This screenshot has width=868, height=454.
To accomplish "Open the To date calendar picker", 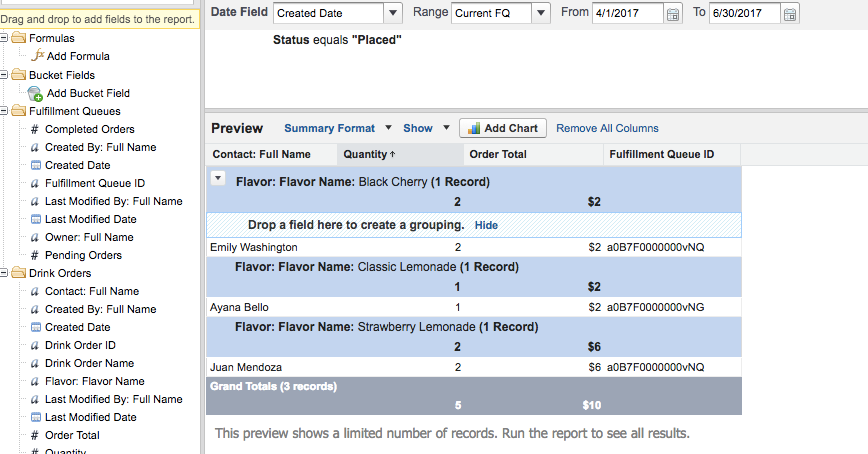I will 790,14.
